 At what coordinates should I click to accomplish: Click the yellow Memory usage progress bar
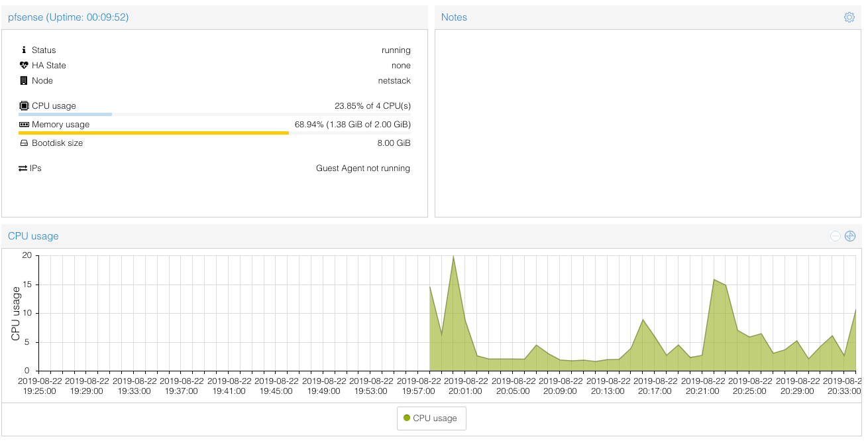click(154, 133)
